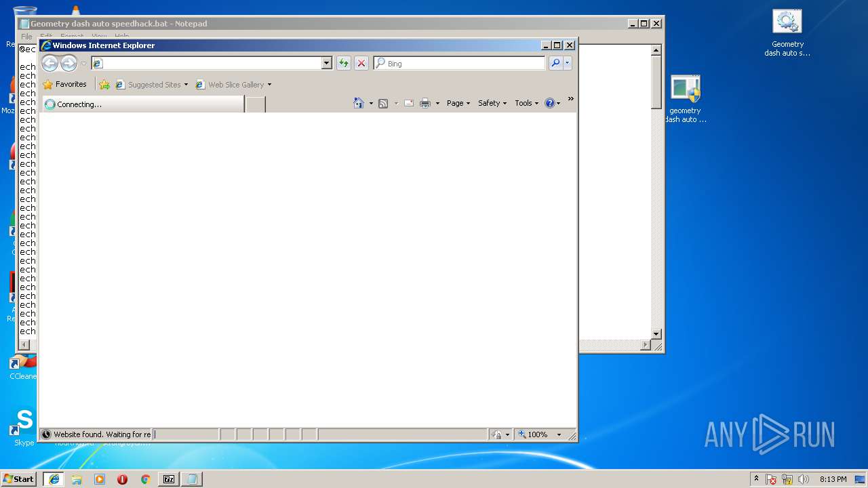Refresh the page with green arrows icon
868x488 pixels.
point(344,63)
